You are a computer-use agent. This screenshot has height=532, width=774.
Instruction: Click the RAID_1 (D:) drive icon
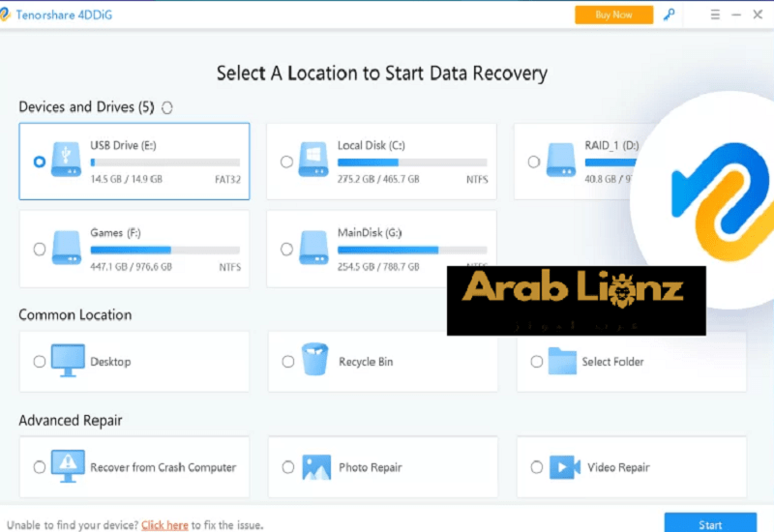tap(561, 159)
